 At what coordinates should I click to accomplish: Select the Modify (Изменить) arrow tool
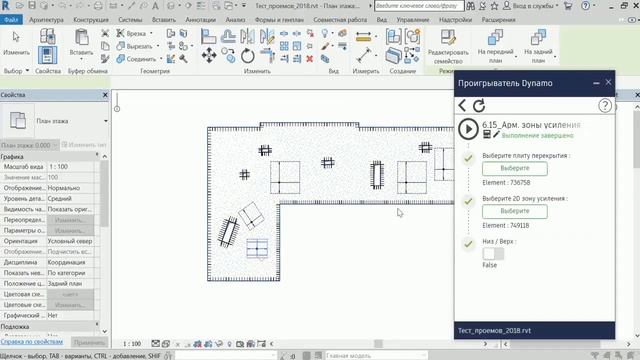pos(16,37)
